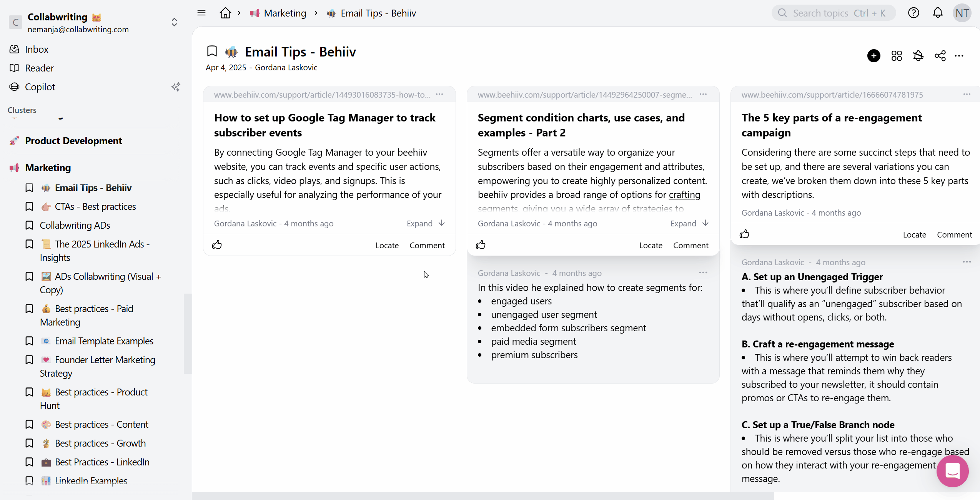Click Comment on the Segment condition card
Viewport: 980px width, 500px height.
[x=690, y=245]
